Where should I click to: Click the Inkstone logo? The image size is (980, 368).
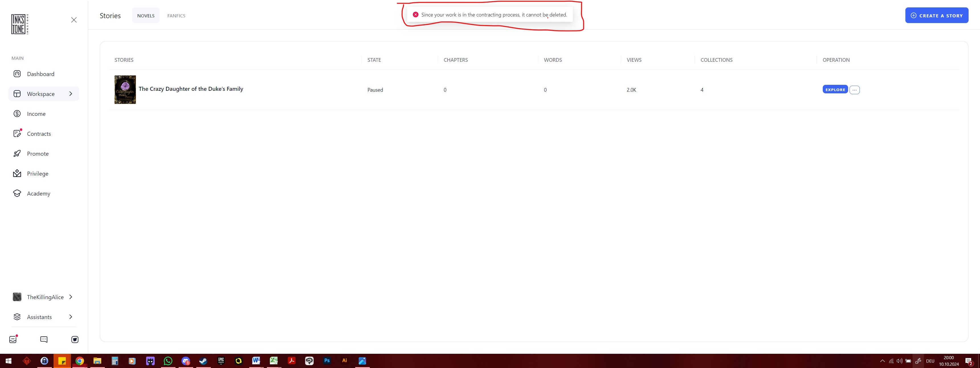click(x=19, y=24)
